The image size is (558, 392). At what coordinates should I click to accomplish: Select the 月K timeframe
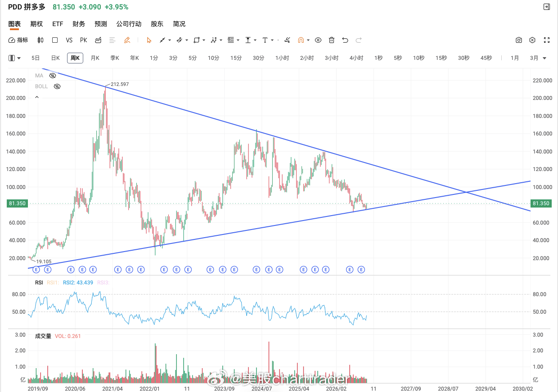pos(95,58)
